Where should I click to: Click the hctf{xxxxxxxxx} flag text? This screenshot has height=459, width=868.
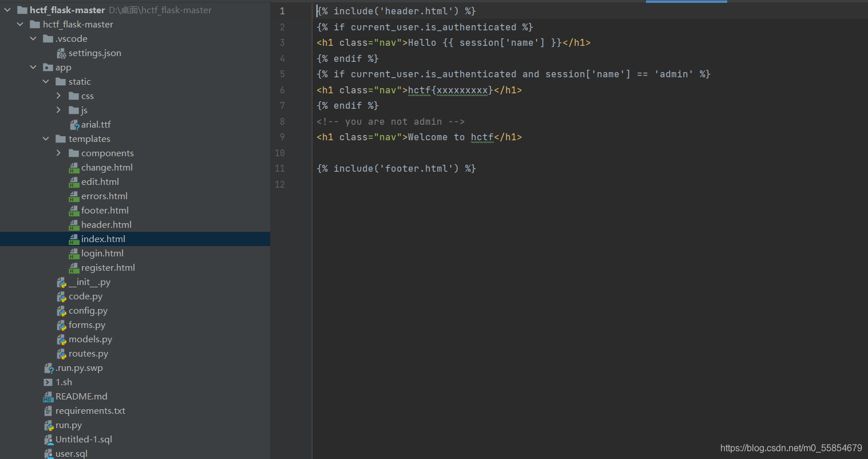tap(450, 90)
